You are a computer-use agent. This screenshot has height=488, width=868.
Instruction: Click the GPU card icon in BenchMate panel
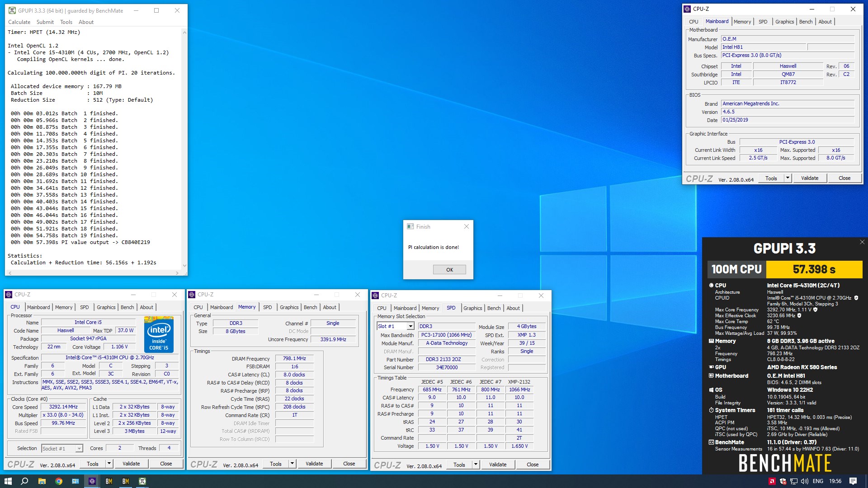coord(711,367)
